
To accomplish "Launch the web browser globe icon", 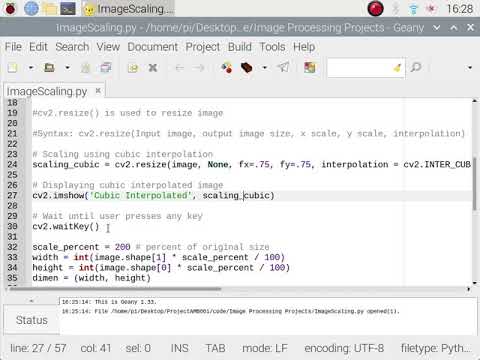I will (x=31, y=9).
